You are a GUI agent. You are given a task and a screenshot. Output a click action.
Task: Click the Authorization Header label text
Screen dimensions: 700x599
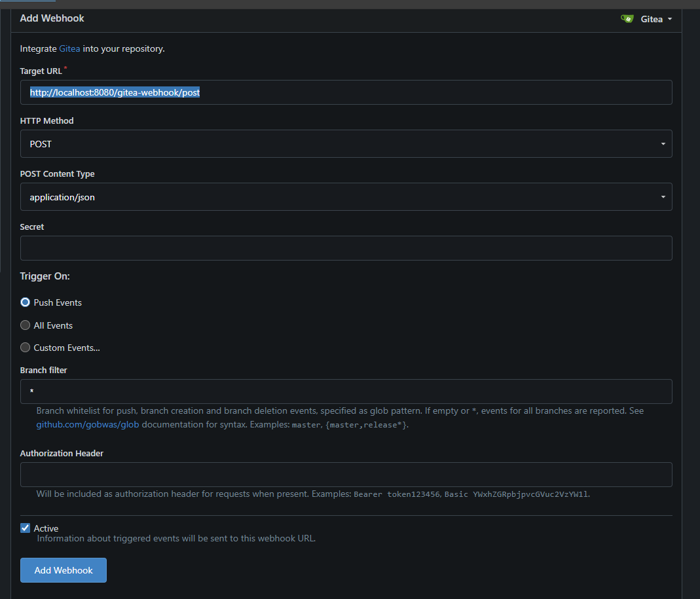coord(62,453)
